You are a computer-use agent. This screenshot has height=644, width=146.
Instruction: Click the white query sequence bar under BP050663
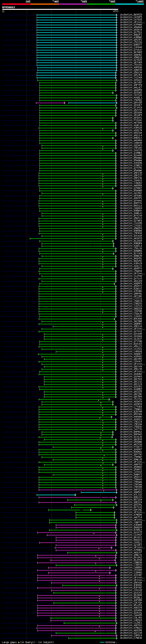pos(60,9)
